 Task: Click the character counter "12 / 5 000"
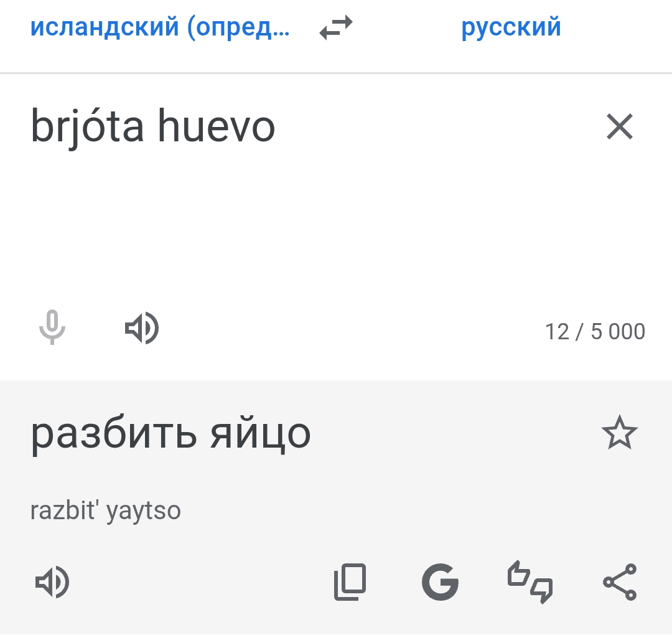pos(595,332)
